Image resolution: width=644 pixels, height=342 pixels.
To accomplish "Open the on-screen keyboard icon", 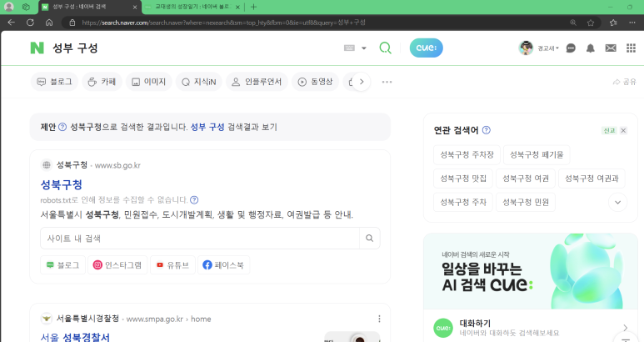I will (349, 48).
